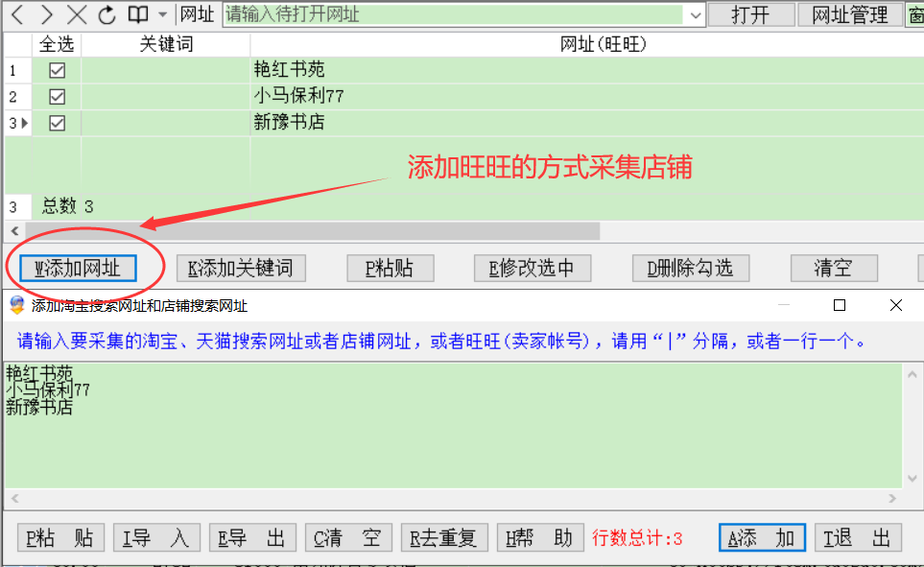Click the K添加关键词 button

[240, 268]
